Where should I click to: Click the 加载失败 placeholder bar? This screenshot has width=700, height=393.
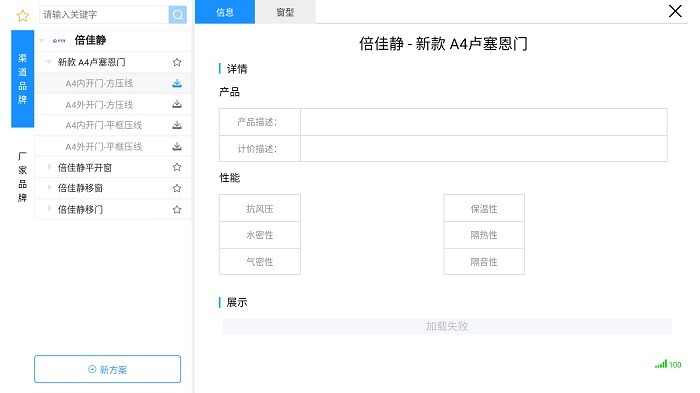pyautogui.click(x=447, y=326)
